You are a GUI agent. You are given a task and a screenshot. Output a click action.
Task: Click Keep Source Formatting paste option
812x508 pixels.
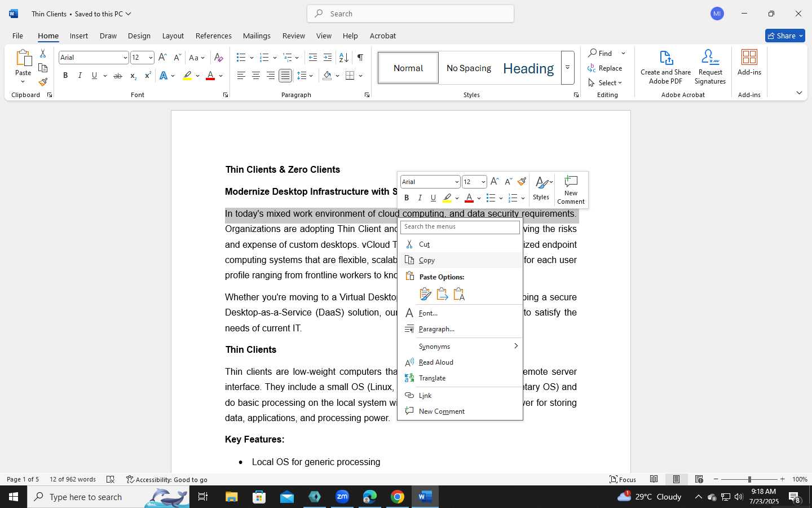click(426, 294)
